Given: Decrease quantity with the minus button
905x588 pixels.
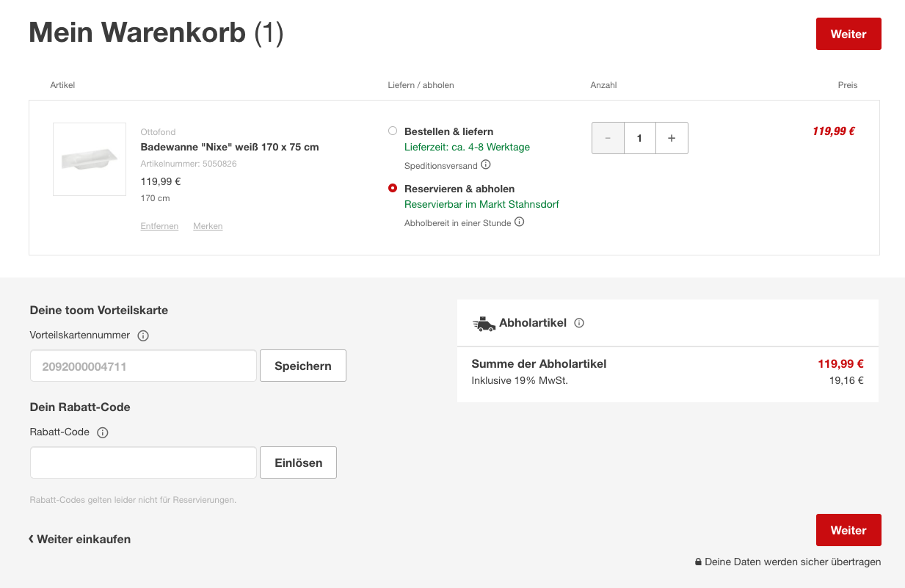Looking at the screenshot, I should pyautogui.click(x=608, y=138).
